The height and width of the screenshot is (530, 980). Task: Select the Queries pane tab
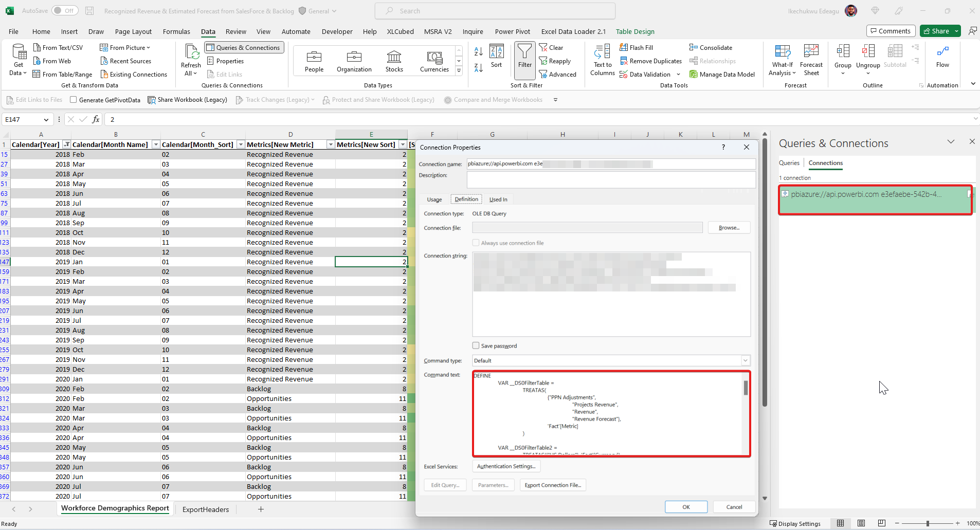[x=789, y=163]
